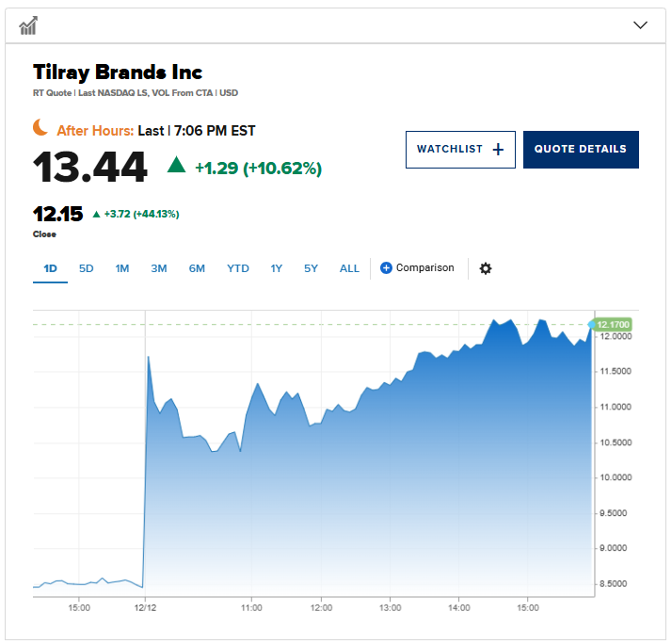Open the chart settings gear
The image size is (672, 644).
[486, 268]
